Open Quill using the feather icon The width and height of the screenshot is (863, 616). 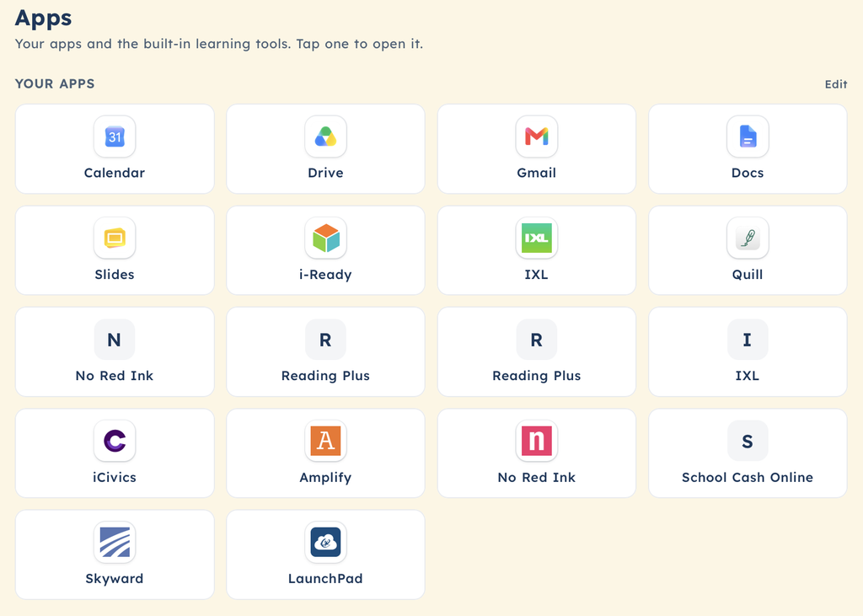(748, 238)
